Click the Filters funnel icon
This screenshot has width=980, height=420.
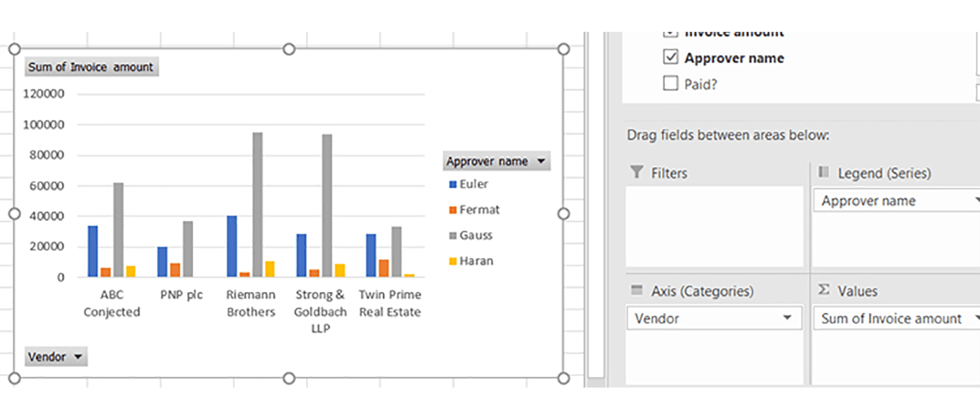click(637, 172)
